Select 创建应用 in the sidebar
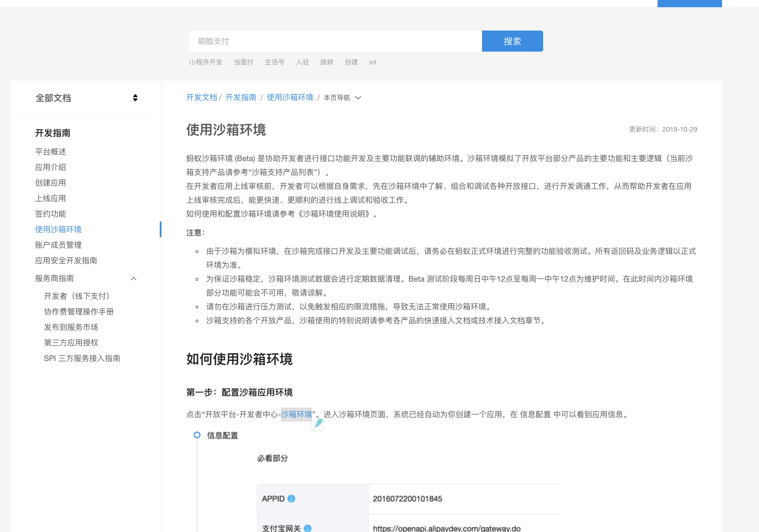 51,183
